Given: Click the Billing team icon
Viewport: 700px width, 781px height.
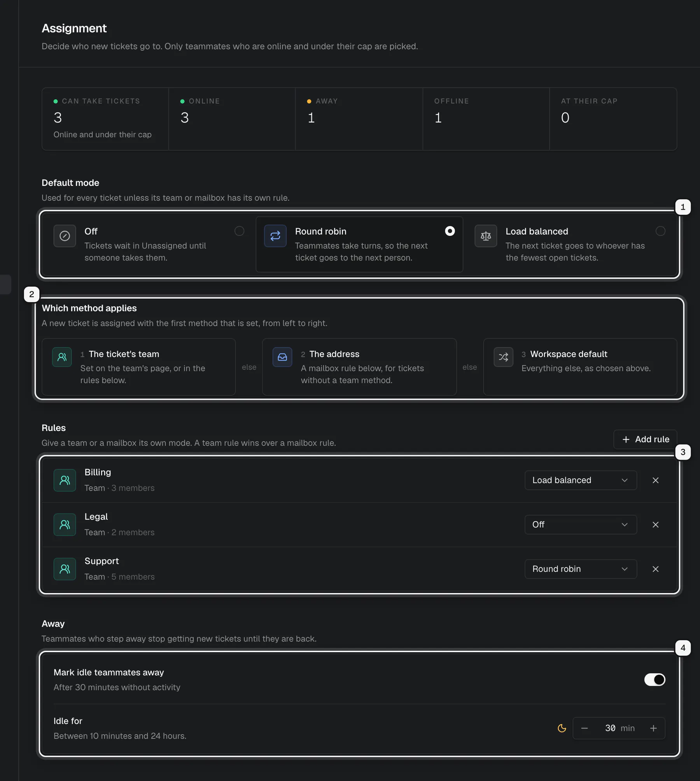Looking at the screenshot, I should click(65, 480).
